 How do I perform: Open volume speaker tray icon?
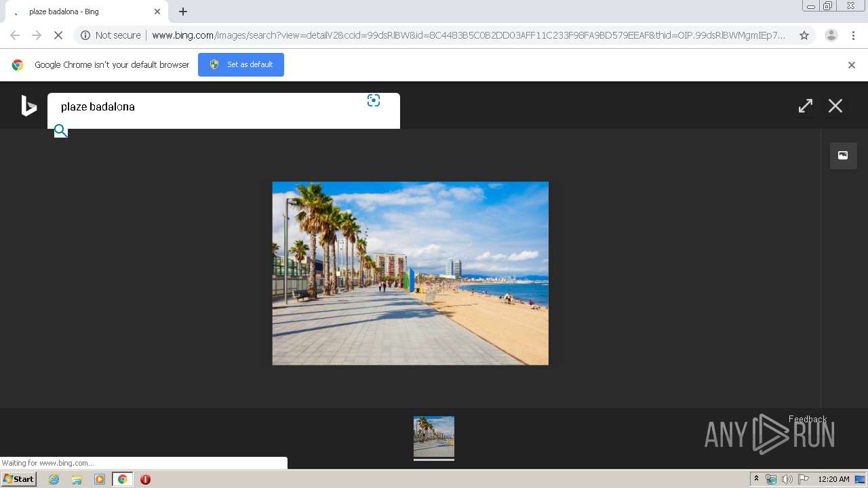[787, 479]
